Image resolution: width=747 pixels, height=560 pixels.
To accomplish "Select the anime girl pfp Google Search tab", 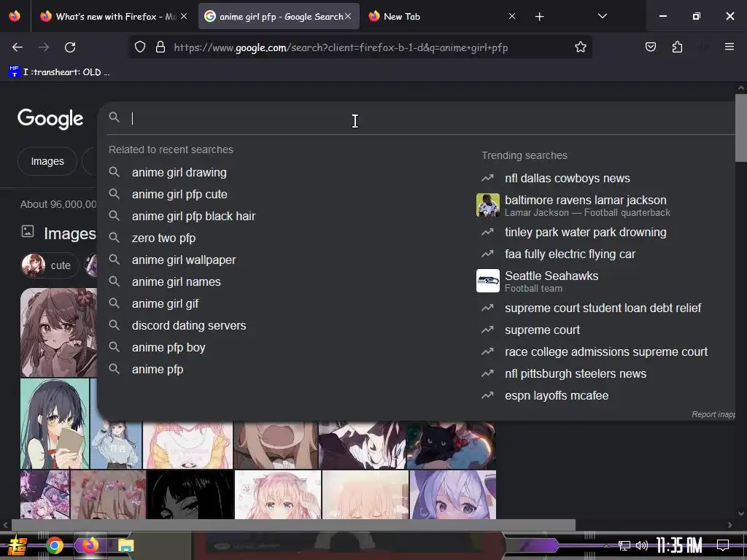I will click(x=279, y=16).
